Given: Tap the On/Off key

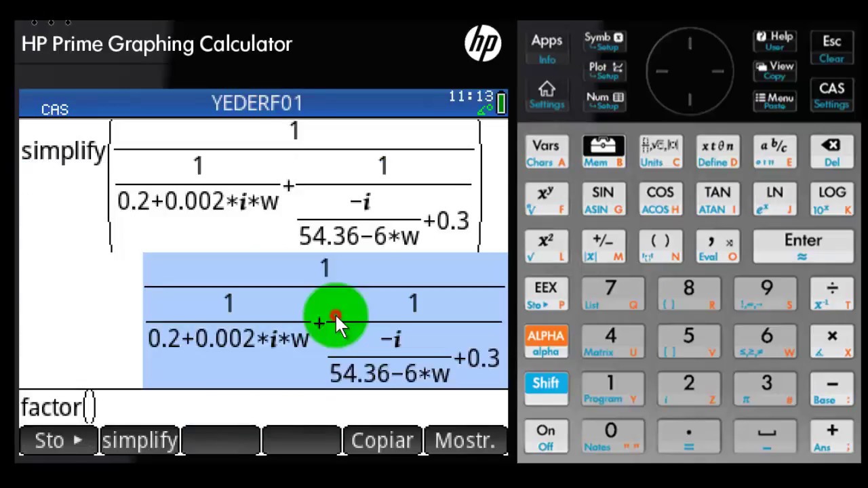Looking at the screenshot, I should 546,437.
